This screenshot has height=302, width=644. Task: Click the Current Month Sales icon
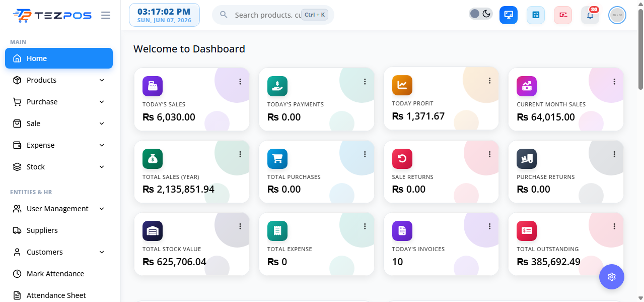(527, 86)
